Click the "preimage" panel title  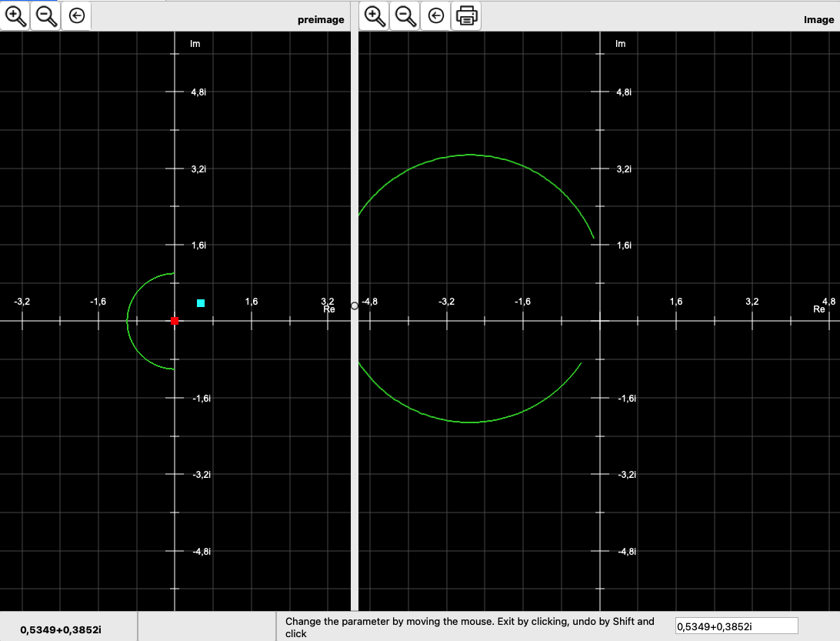pyautogui.click(x=321, y=20)
